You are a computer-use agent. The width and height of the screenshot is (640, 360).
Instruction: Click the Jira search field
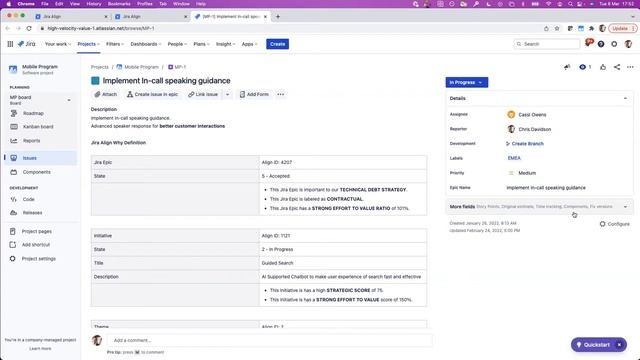(547, 44)
